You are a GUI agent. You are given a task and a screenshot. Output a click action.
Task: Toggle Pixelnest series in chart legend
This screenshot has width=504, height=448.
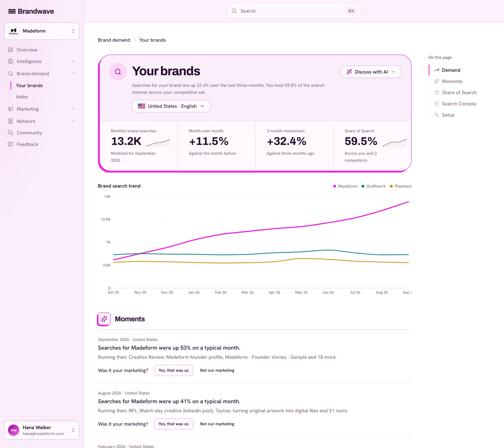click(401, 186)
